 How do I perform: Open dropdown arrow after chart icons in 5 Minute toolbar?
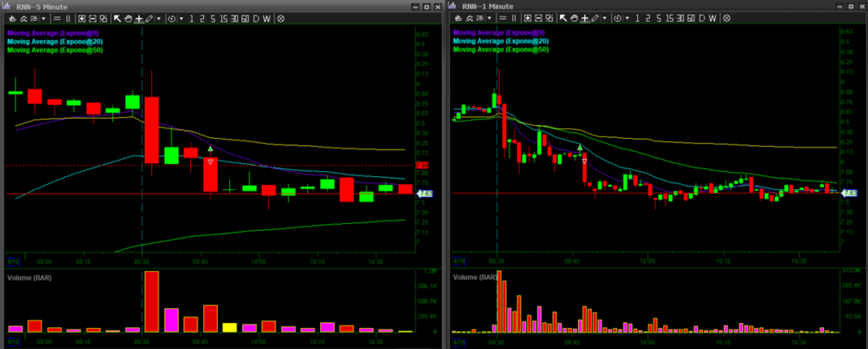(43, 18)
